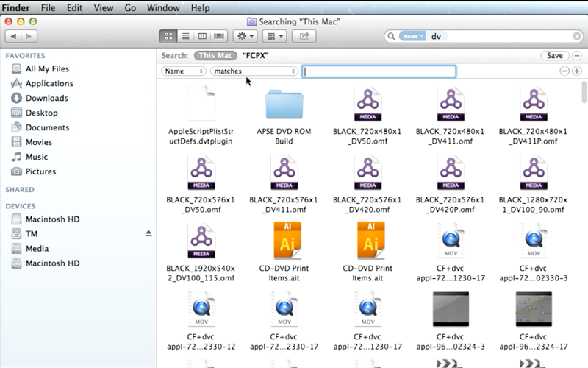The image size is (588, 368).
Task: Switch to Cover Flow view
Action: (x=219, y=36)
